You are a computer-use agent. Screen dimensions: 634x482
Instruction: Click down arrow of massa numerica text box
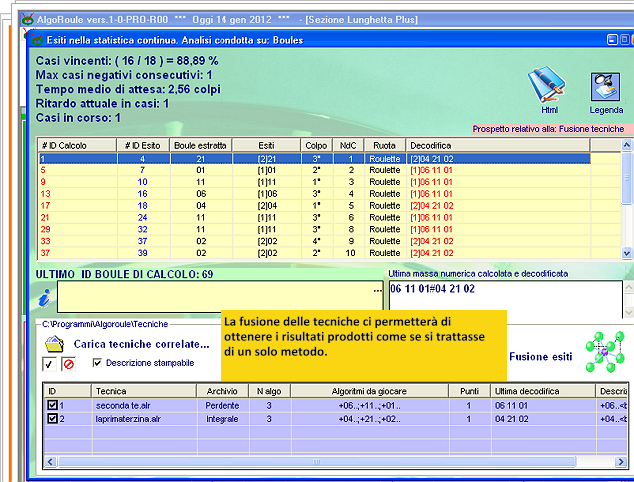628,312
